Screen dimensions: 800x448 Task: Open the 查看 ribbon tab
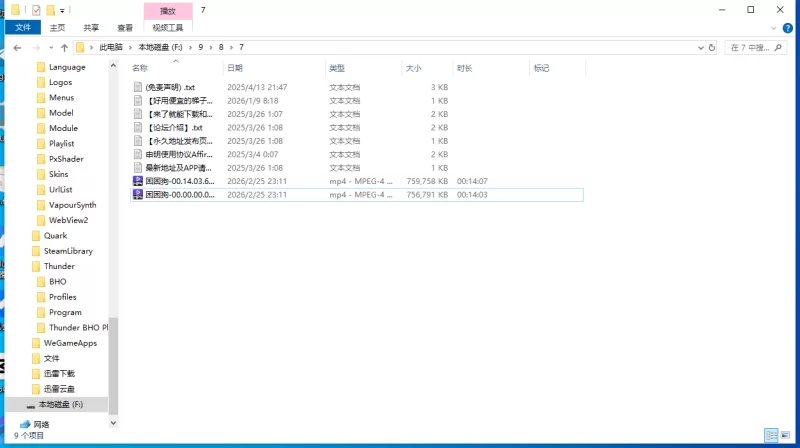point(125,28)
